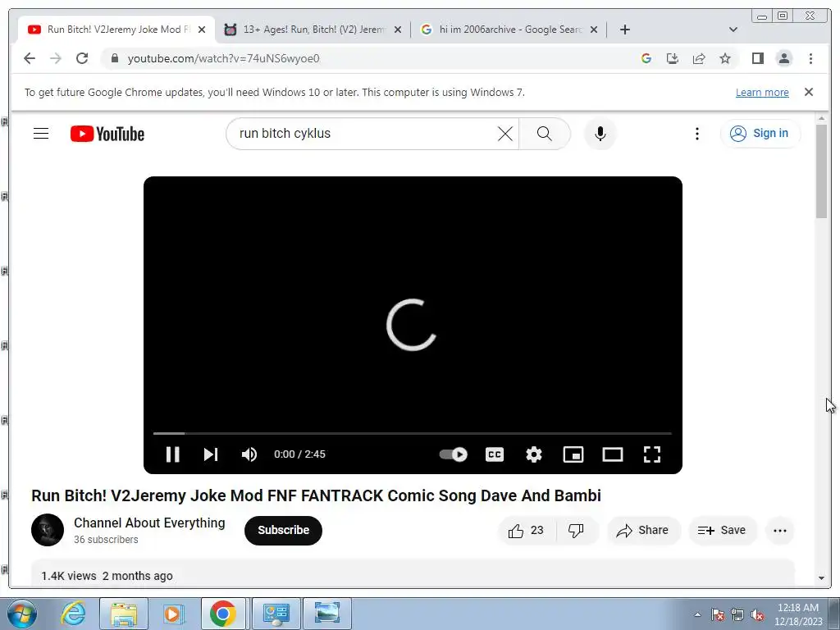Switch to theater mode

point(612,454)
